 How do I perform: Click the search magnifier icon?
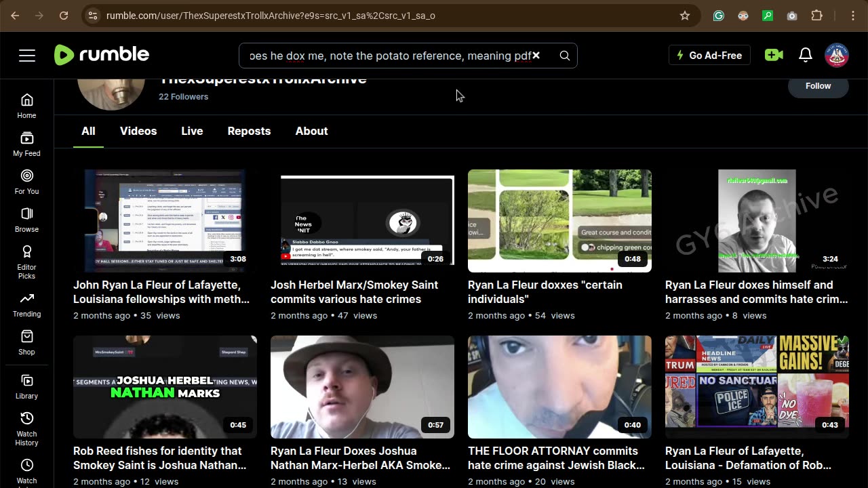click(564, 56)
